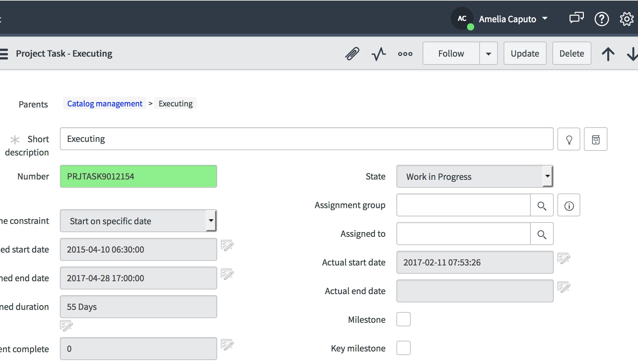638x364 pixels.
Task: Open the Catalog management parent link
Action: 105,104
